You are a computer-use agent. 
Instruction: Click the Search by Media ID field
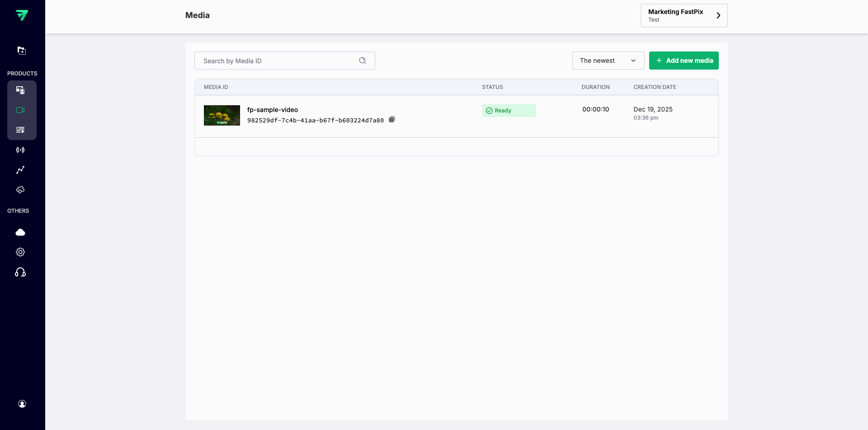tap(276, 61)
